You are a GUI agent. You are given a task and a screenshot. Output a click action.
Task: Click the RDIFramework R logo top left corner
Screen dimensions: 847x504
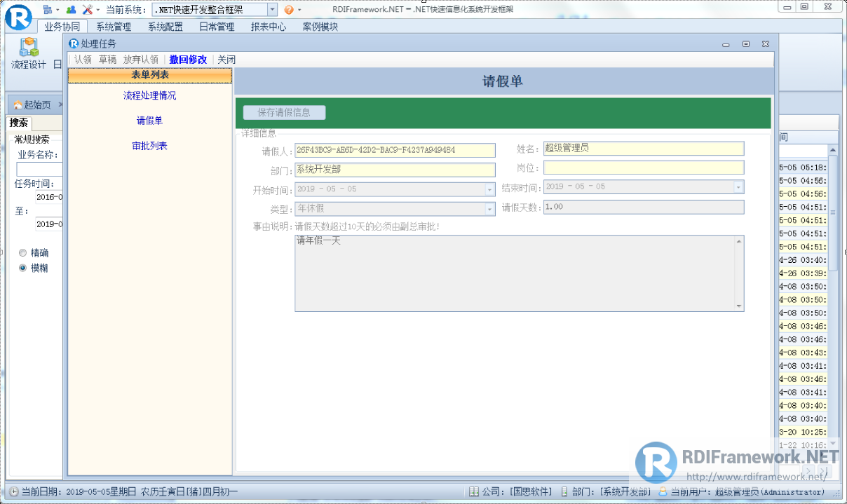pyautogui.click(x=18, y=18)
